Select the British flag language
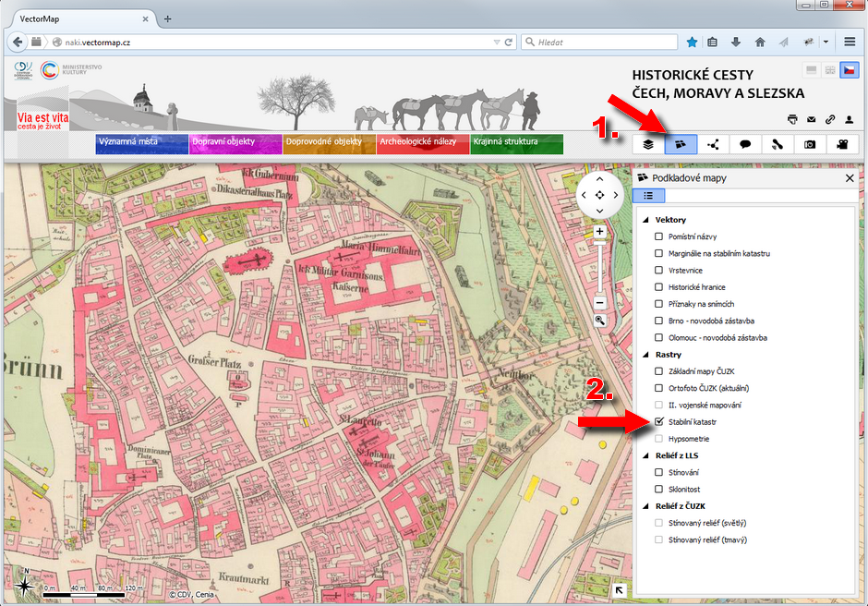This screenshot has width=868, height=606. point(830,70)
